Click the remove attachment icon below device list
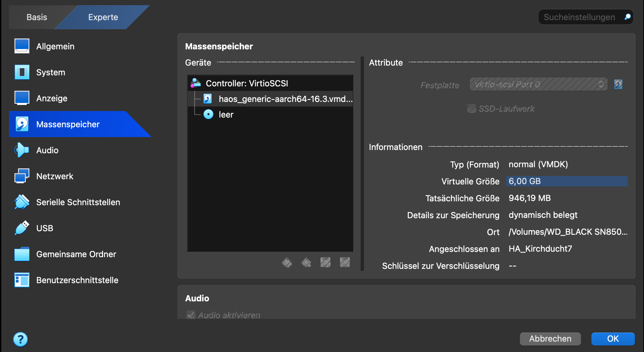 [x=345, y=262]
